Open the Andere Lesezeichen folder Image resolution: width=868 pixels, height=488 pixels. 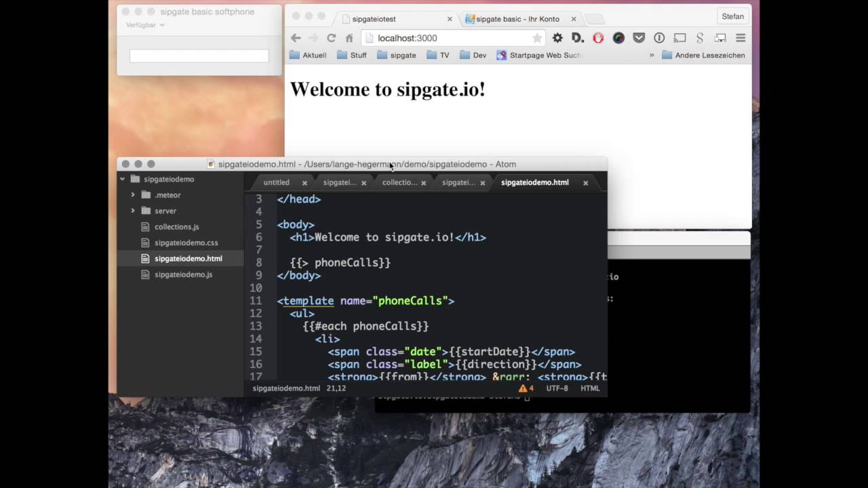pyautogui.click(x=703, y=56)
